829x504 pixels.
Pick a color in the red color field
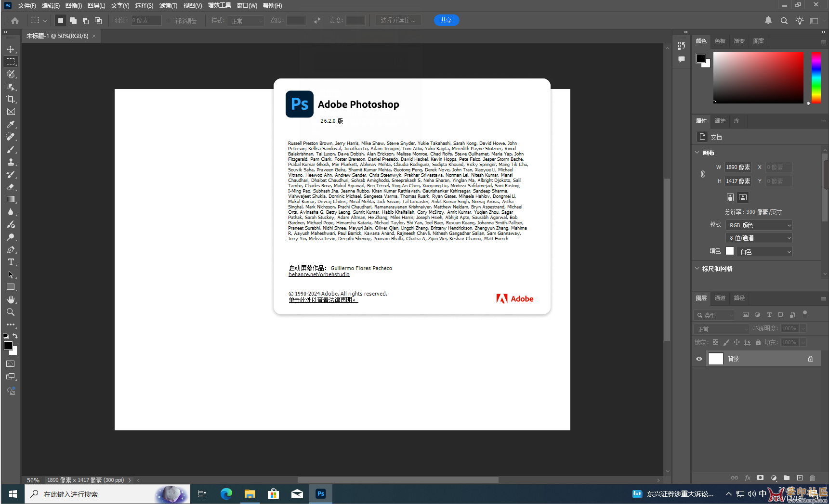pyautogui.click(x=758, y=78)
